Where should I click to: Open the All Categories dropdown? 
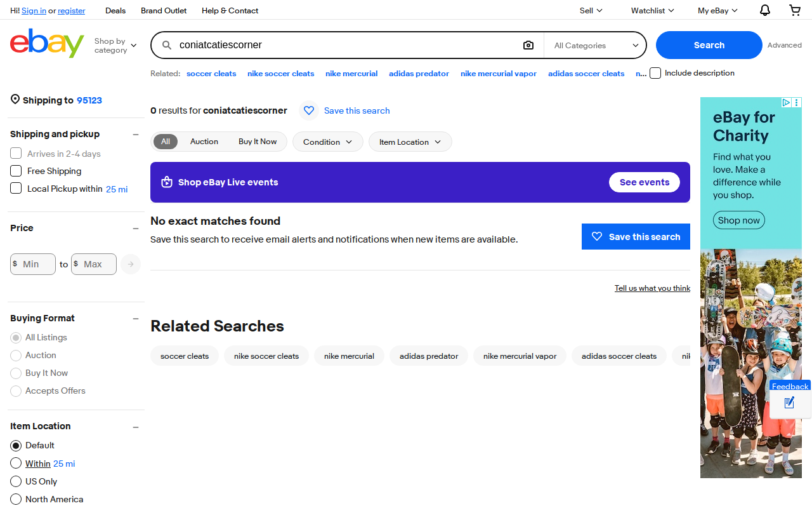tap(596, 45)
